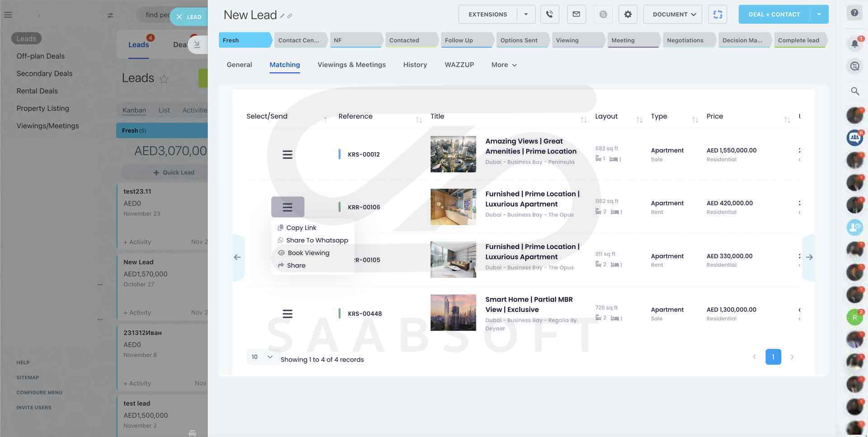Click the green R user avatar
Image resolution: width=868 pixels, height=437 pixels.
[854, 317]
